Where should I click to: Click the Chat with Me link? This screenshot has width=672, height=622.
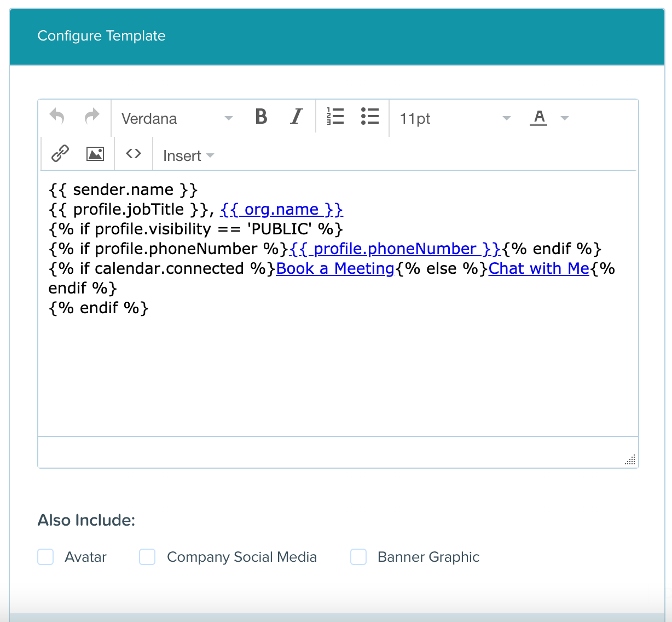click(539, 268)
